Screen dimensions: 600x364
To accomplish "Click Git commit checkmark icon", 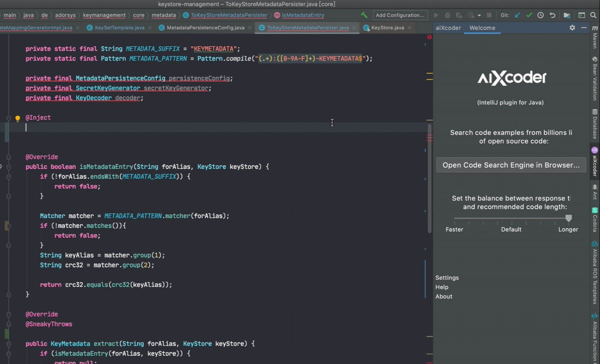I will (529, 15).
